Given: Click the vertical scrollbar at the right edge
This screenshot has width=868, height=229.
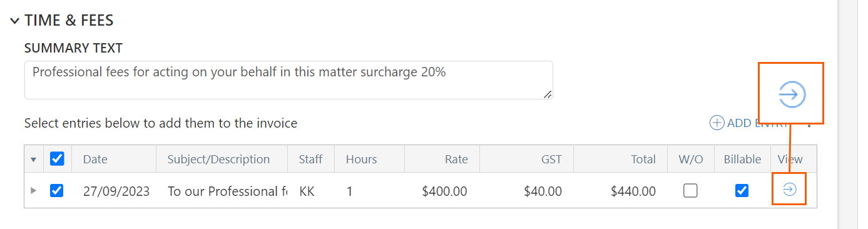Looking at the screenshot, I should [x=847, y=114].
